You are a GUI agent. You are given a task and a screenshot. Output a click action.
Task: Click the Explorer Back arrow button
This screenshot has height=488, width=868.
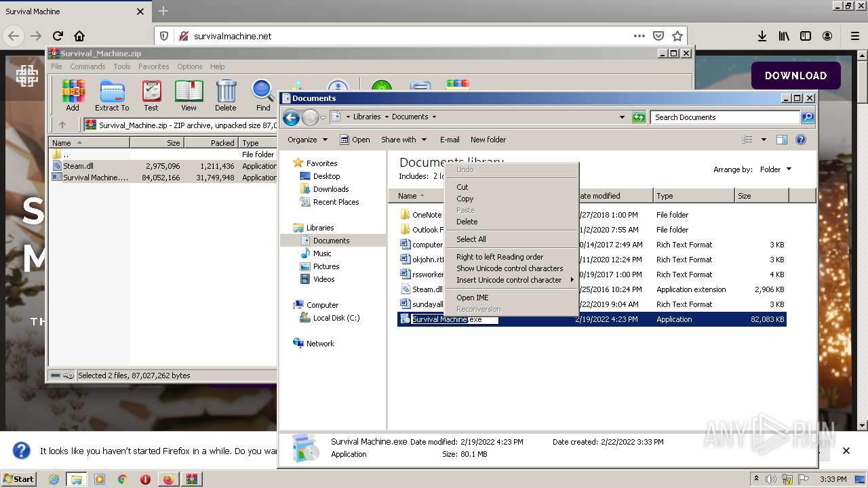point(291,118)
